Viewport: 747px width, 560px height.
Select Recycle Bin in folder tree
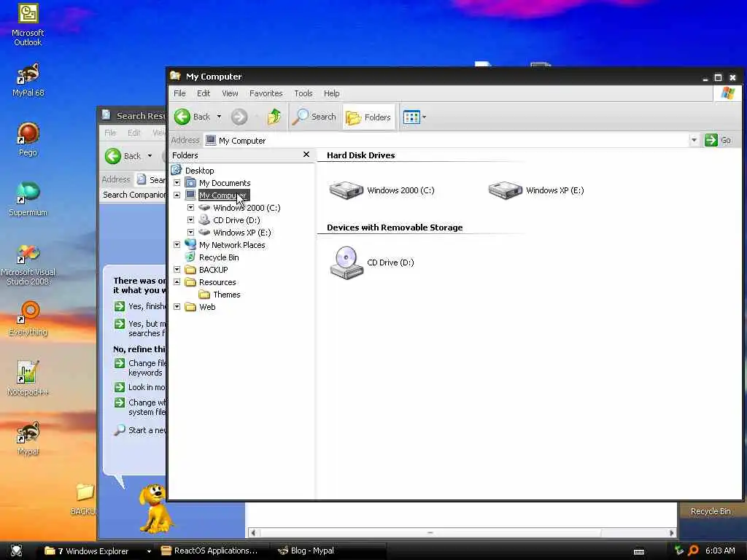point(219,257)
